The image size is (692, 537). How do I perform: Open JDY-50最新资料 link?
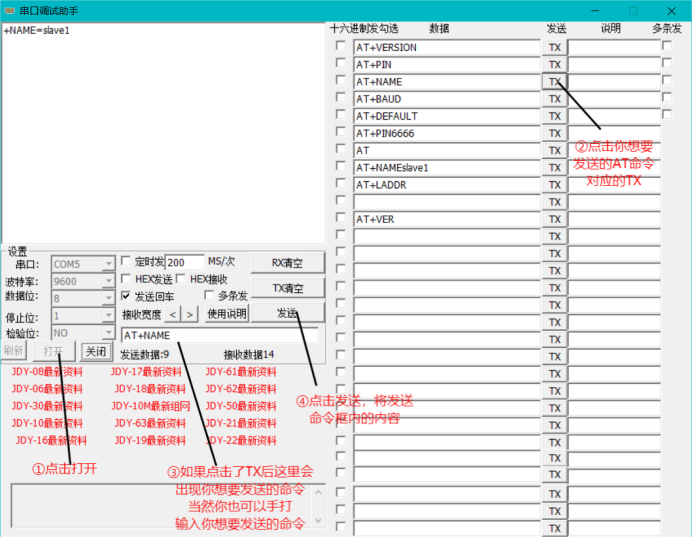click(241, 406)
